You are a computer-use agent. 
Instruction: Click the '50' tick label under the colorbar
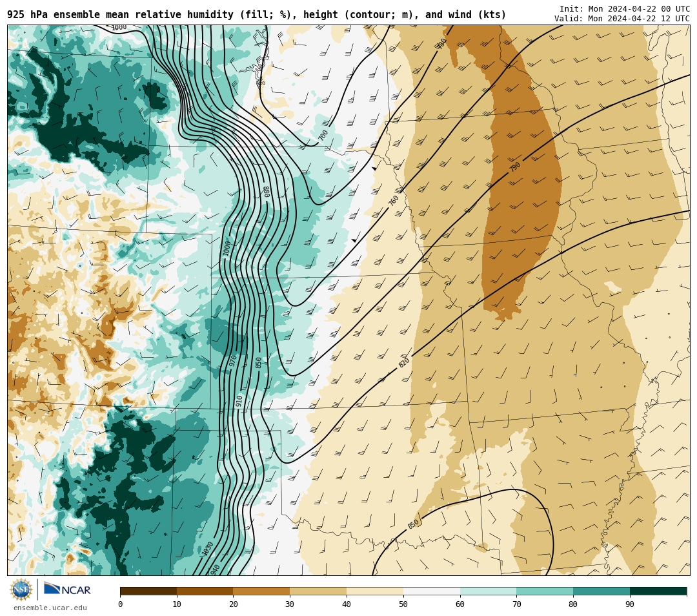[x=403, y=604]
